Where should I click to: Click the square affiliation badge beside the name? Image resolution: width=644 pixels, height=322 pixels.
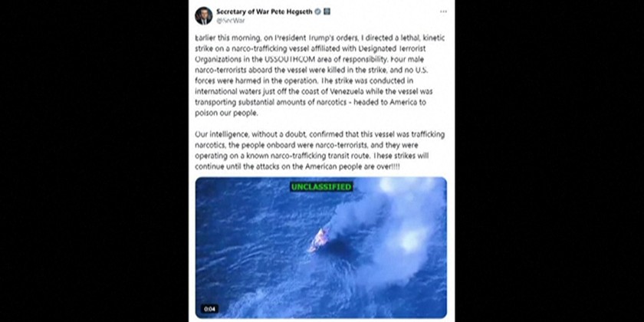(x=327, y=12)
